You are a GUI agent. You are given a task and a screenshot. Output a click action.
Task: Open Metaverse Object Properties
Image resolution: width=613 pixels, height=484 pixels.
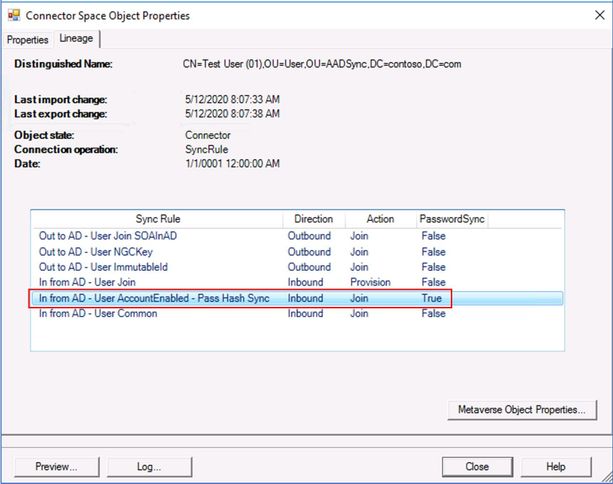pos(522,410)
